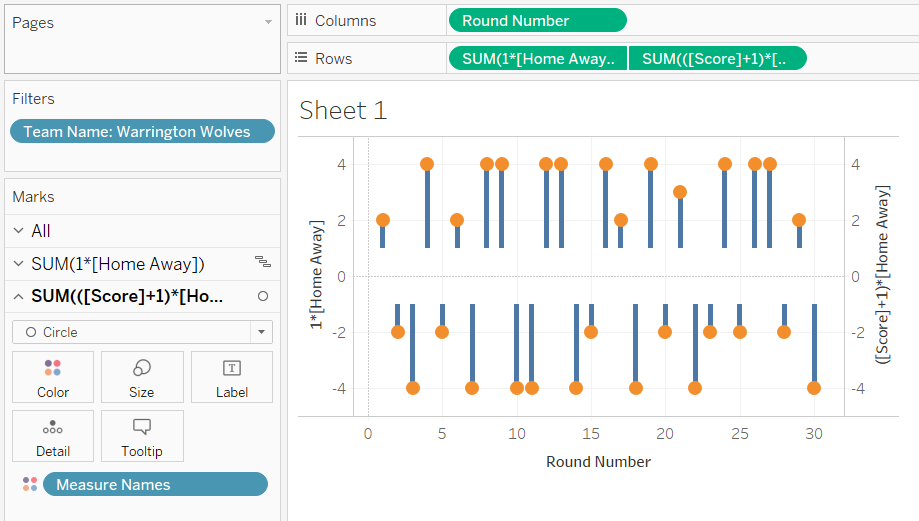This screenshot has height=521, width=919.
Task: Click the Color marks card button
Action: (x=53, y=377)
